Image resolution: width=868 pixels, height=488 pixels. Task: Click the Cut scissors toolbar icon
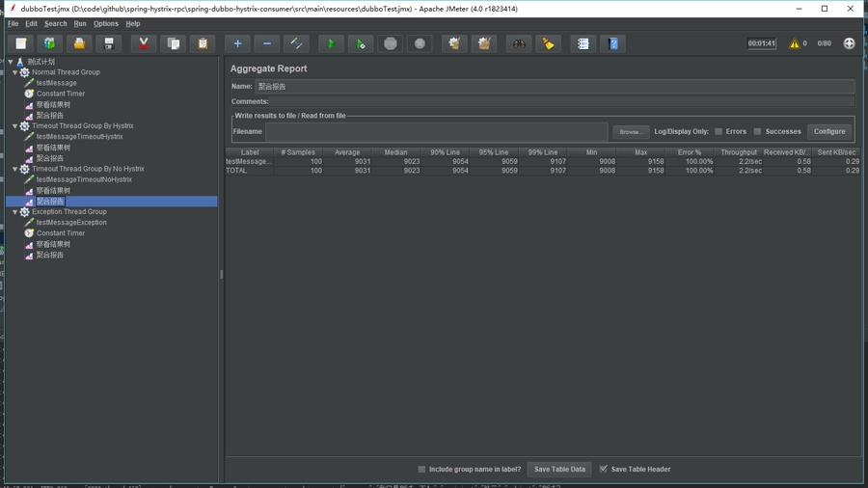coord(144,43)
